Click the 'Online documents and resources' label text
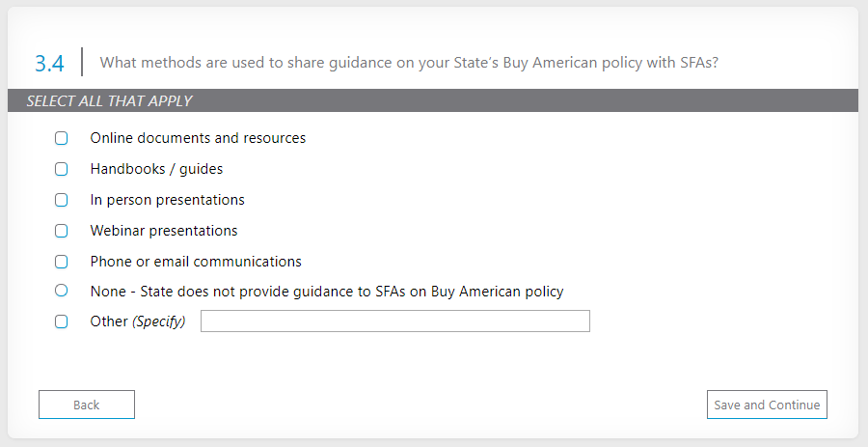The height and width of the screenshot is (447, 868). tap(198, 138)
